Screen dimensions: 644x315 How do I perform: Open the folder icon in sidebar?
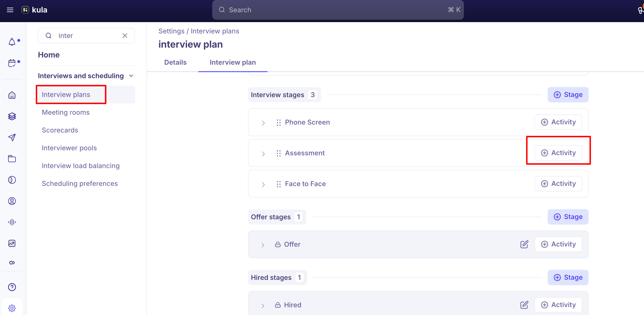tap(12, 158)
